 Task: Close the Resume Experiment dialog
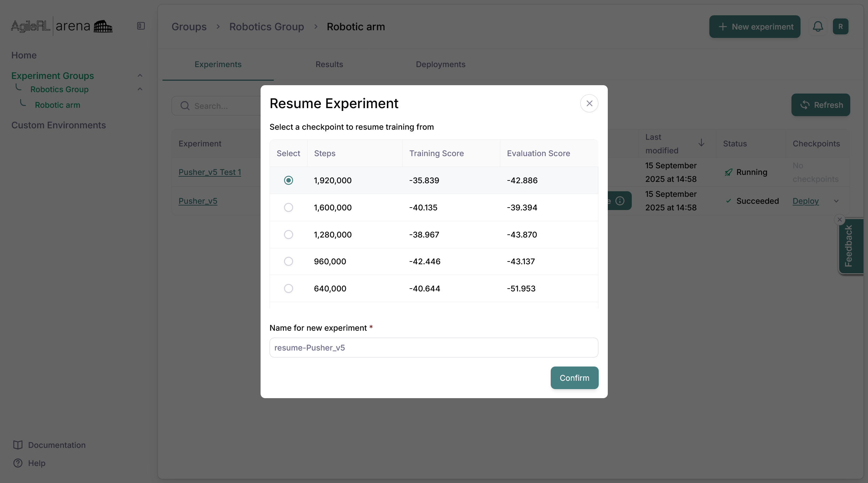[x=589, y=103]
